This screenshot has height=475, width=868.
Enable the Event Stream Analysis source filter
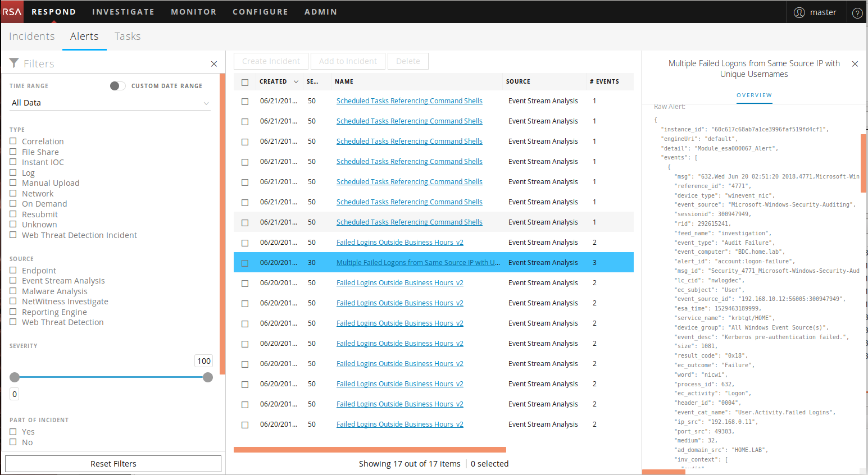13,280
